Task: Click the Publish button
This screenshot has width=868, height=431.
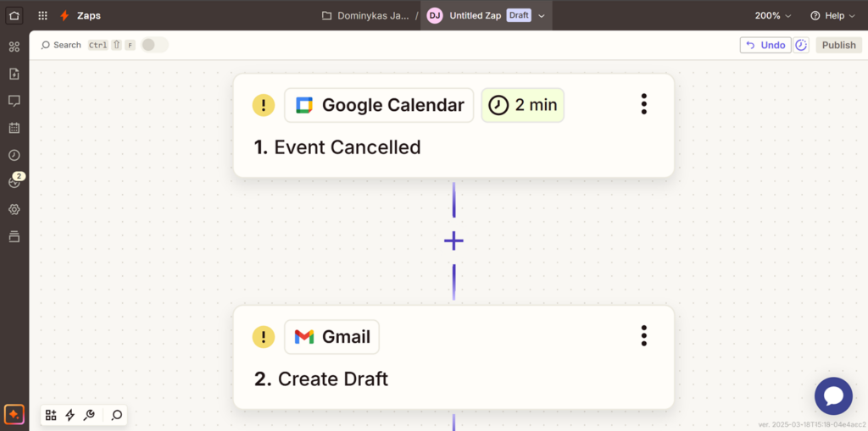Action: [x=838, y=45]
